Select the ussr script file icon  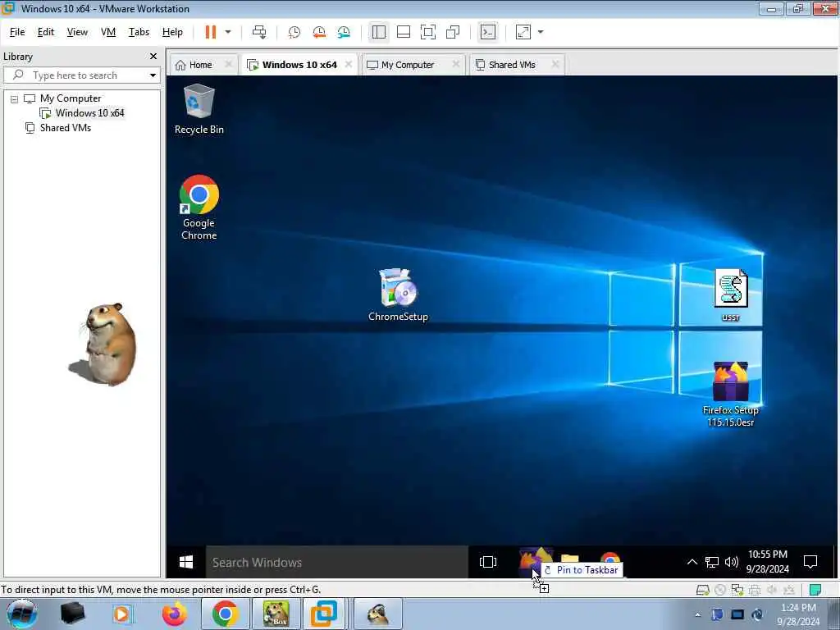(731, 294)
